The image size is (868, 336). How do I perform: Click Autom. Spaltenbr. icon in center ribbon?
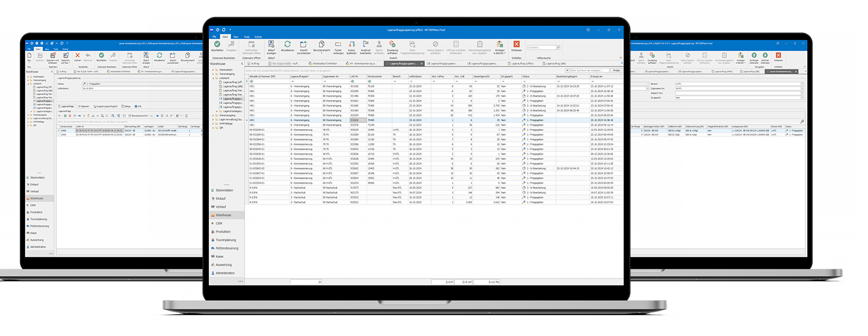351,45
